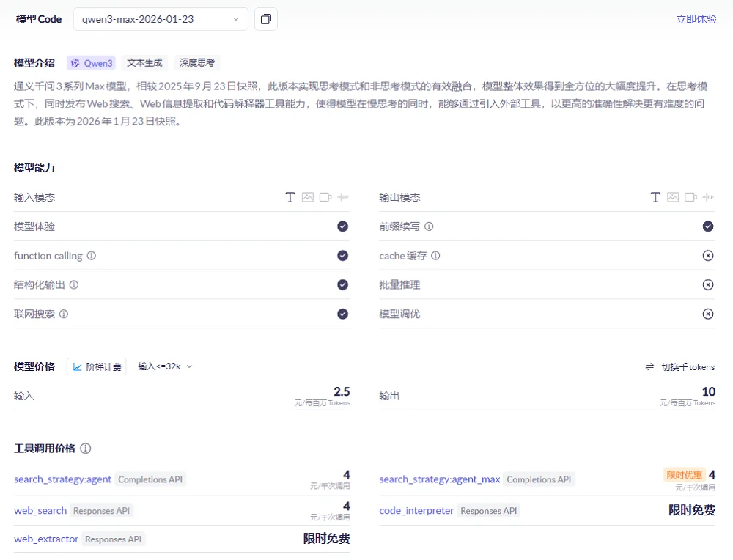Click the image icon under 输入模态
The width and height of the screenshot is (733, 560).
click(307, 196)
